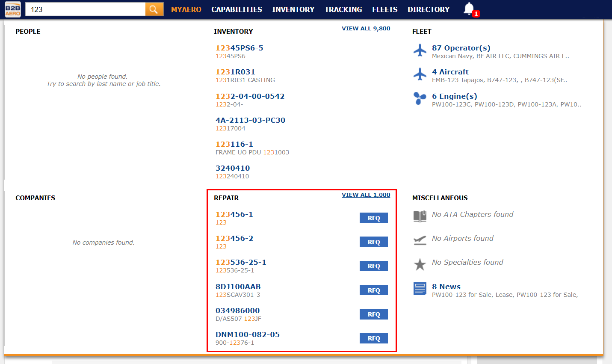The image size is (612, 364).
Task: Open the 4 Aircraft fleet result
Action: [450, 72]
